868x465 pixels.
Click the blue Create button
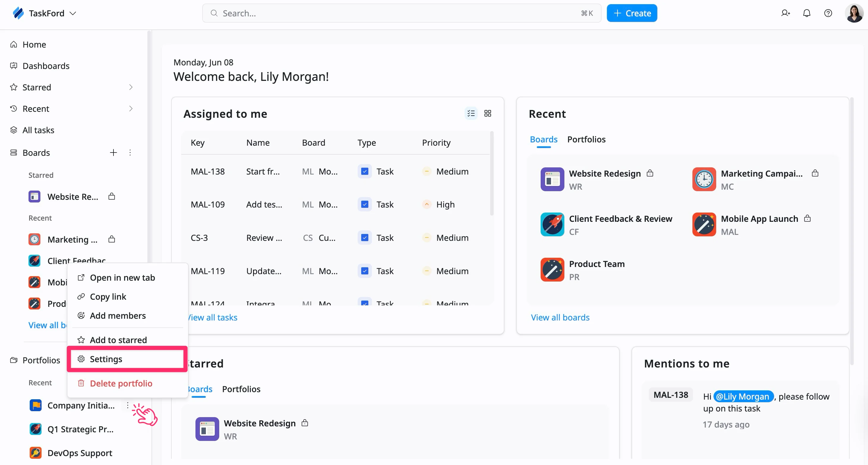coord(632,13)
